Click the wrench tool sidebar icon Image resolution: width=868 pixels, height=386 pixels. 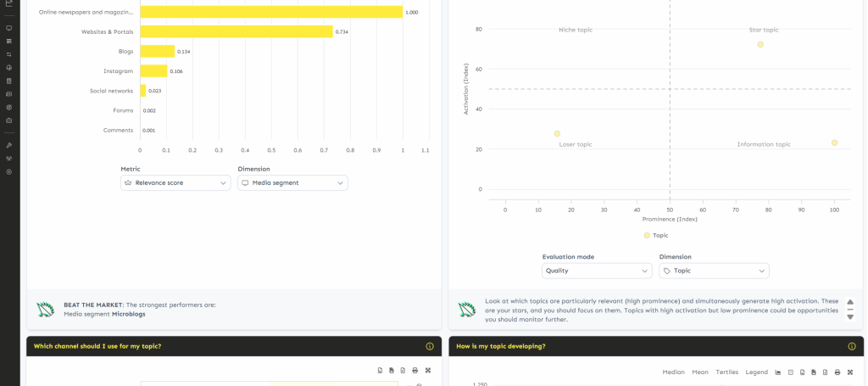pos(8,145)
